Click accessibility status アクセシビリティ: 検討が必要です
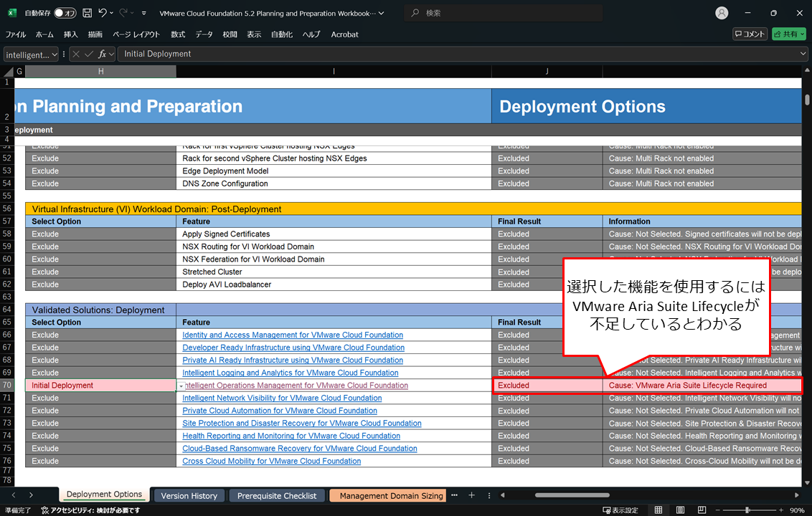 [x=90, y=510]
